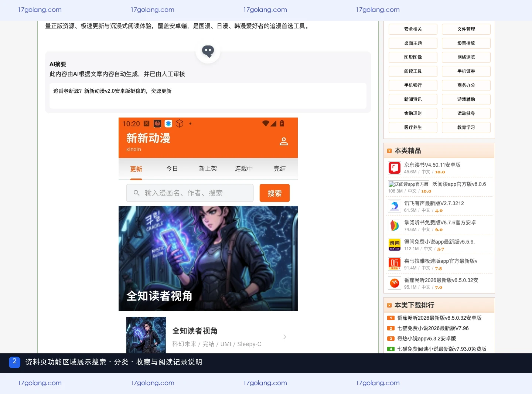
Task: Open the 商务办公 category
Action: click(x=466, y=85)
